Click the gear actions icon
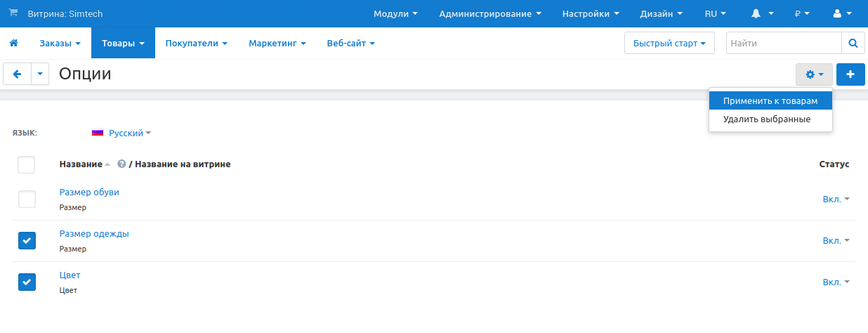868x333 pixels. coord(814,74)
